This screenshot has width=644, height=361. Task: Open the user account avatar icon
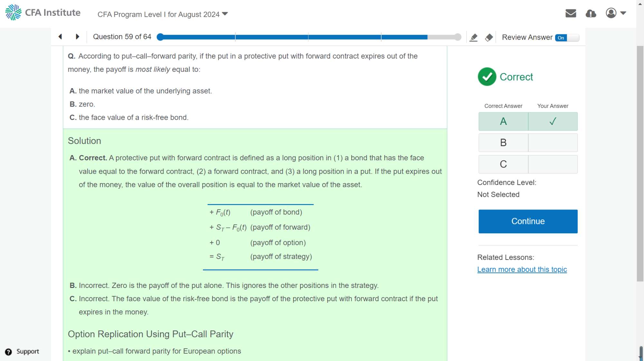pos(611,13)
